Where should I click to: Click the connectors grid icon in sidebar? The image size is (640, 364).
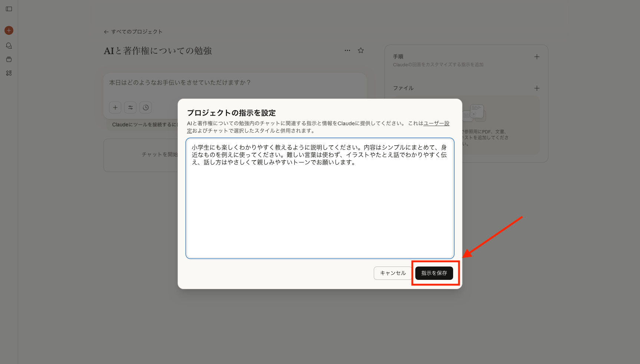[9, 73]
